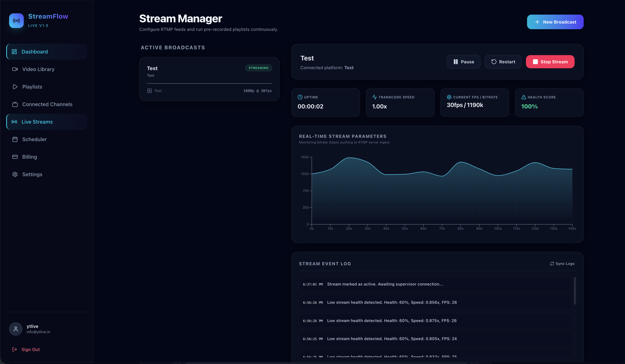The width and height of the screenshot is (625, 364).
Task: Pause the Test stream
Action: [463, 62]
